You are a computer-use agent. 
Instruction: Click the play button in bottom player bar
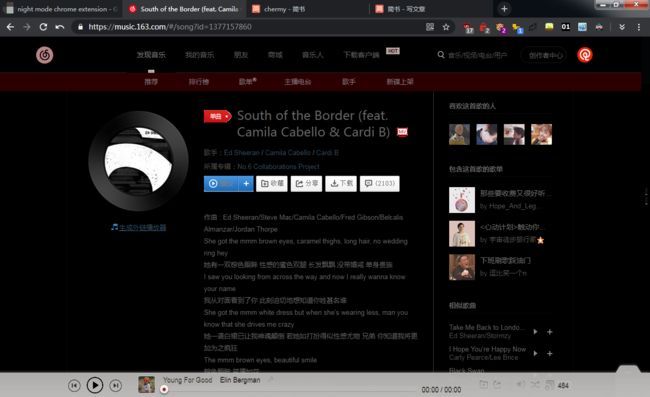click(x=95, y=385)
